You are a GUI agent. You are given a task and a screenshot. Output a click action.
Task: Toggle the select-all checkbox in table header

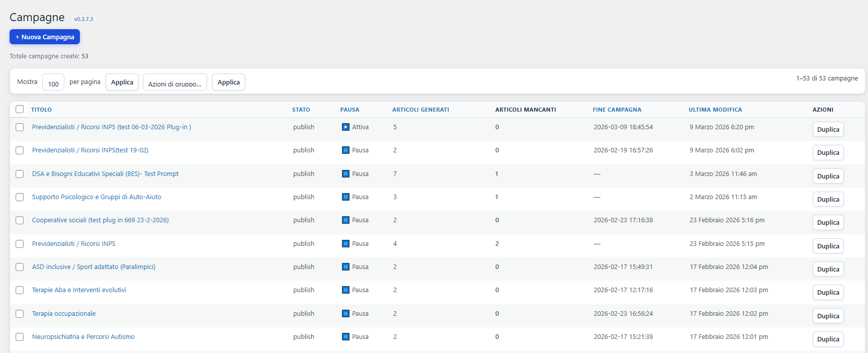[20, 109]
